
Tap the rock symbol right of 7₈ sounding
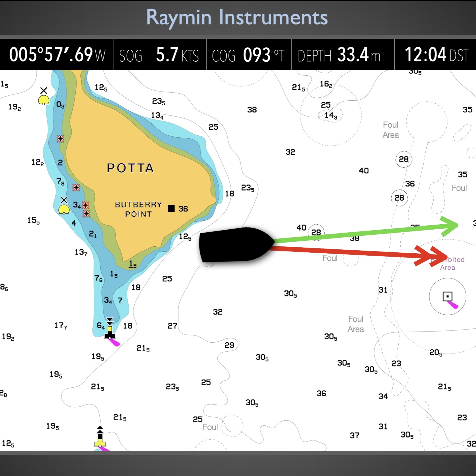pos(76,187)
